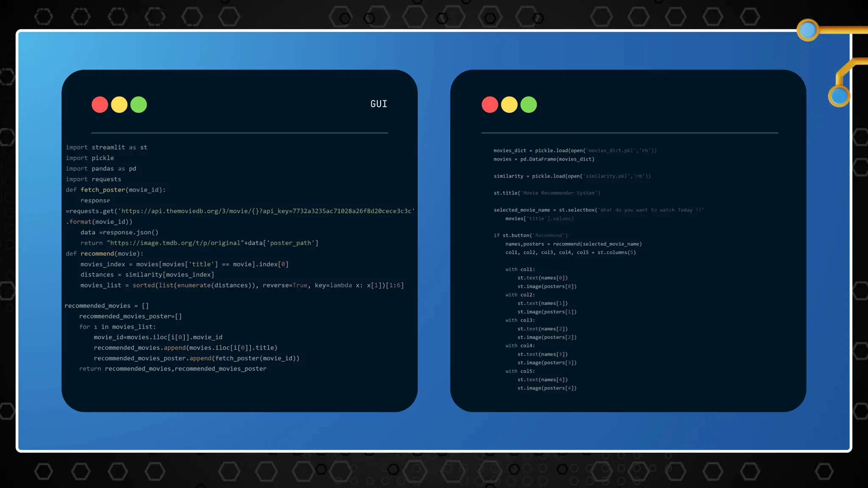Click the 'with col2:' line

520,294
